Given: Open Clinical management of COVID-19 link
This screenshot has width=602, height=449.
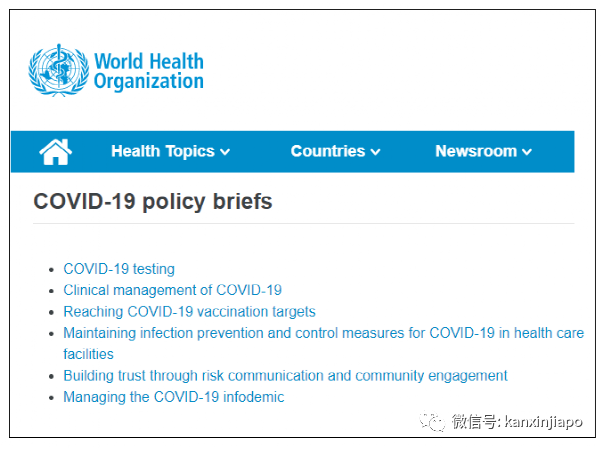Looking at the screenshot, I should tap(173, 290).
